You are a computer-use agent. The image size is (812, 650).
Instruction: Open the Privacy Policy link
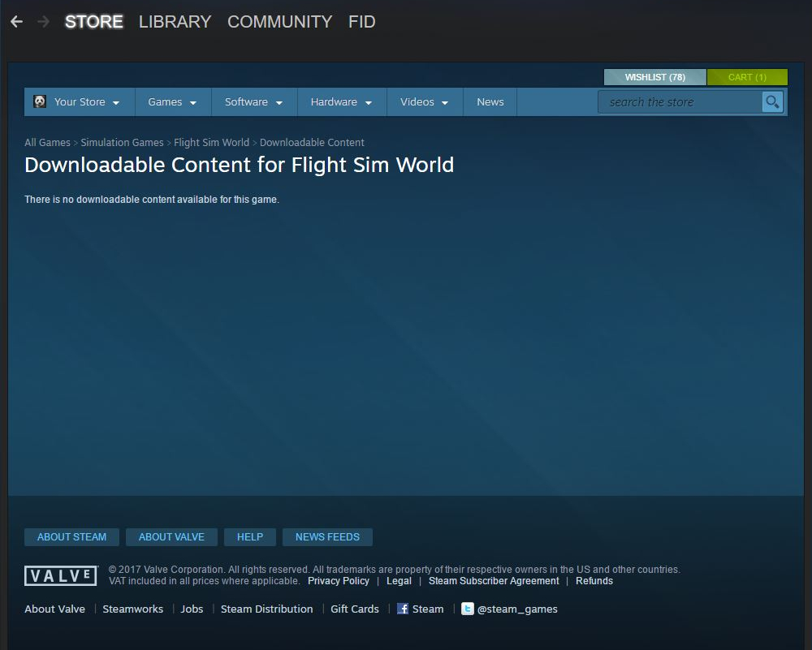pyautogui.click(x=338, y=581)
